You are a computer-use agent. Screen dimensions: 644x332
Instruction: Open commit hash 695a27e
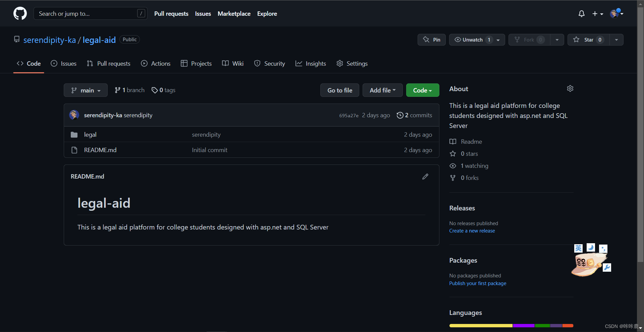[349, 115]
